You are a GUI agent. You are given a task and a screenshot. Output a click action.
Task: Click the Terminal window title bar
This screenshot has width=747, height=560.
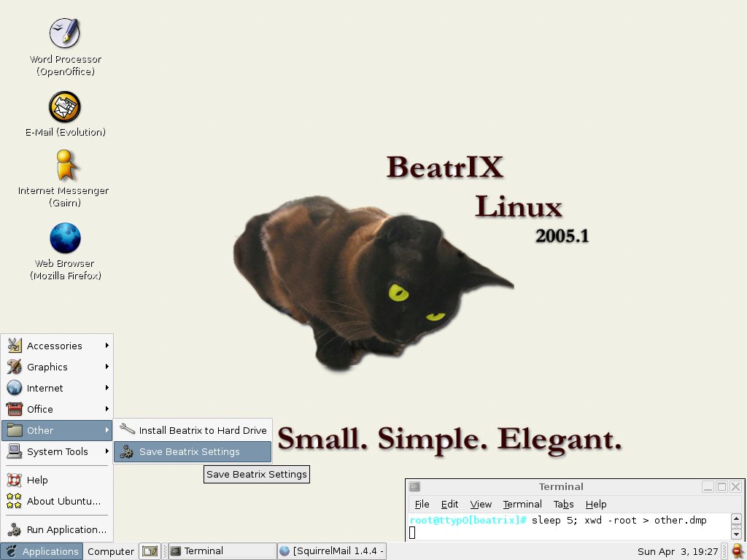(x=561, y=486)
